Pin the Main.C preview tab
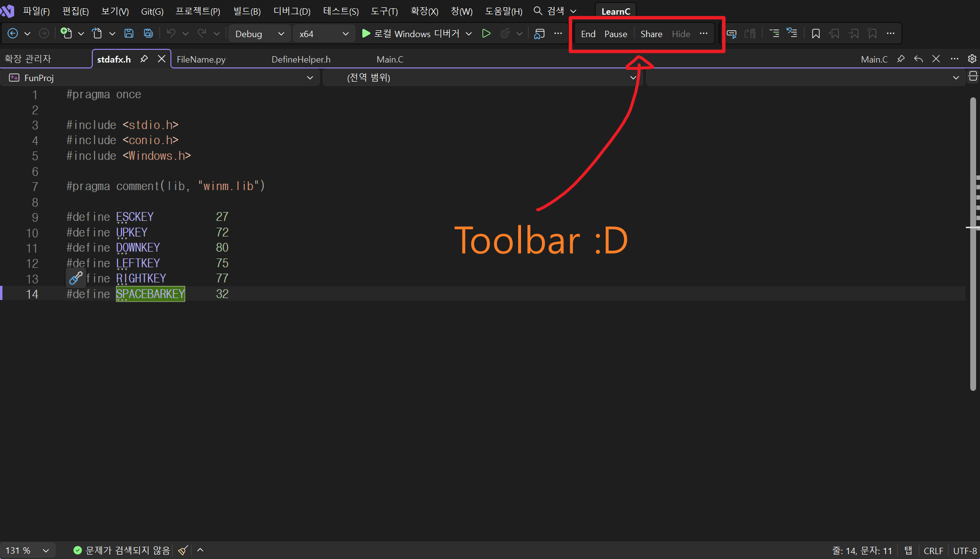The height and width of the screenshot is (559, 980). [x=901, y=59]
